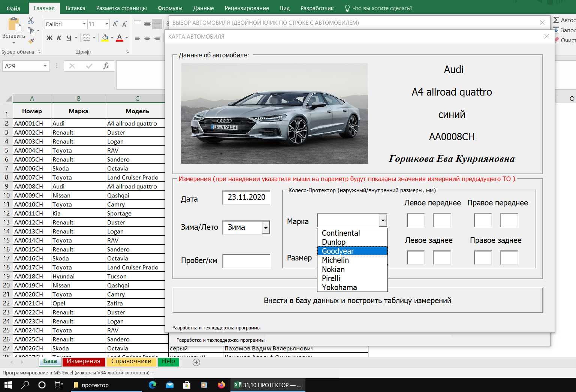The height and width of the screenshot is (392, 576).
Task: Collapse the Марка tire brand combo arrow
Action: point(383,220)
